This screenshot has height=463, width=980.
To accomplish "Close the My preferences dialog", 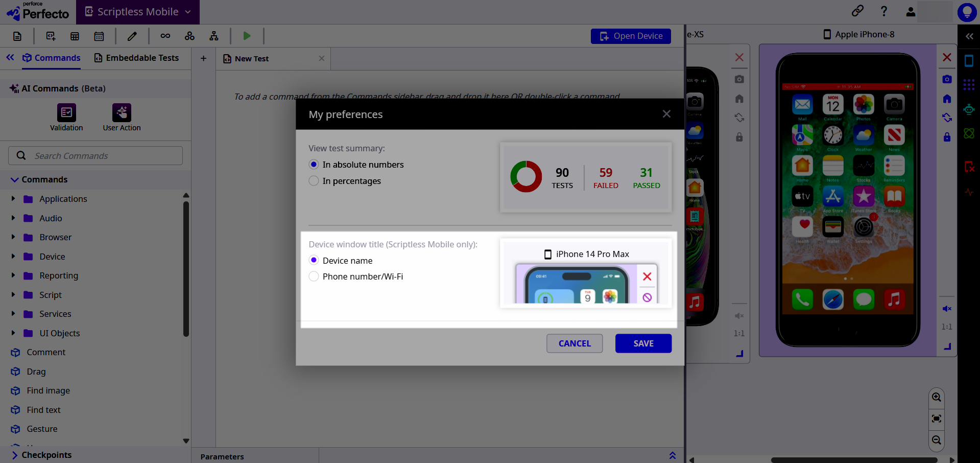I will (x=666, y=114).
